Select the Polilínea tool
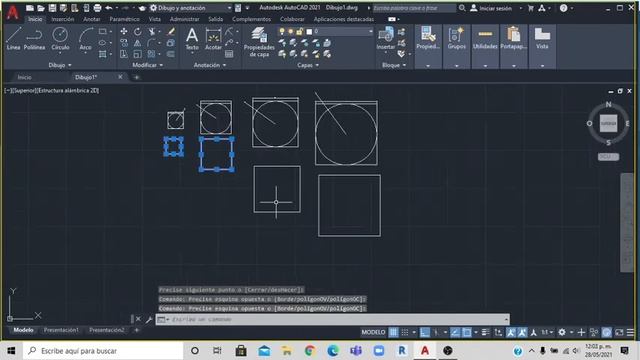The width and height of the screenshot is (640, 360). click(x=34, y=39)
